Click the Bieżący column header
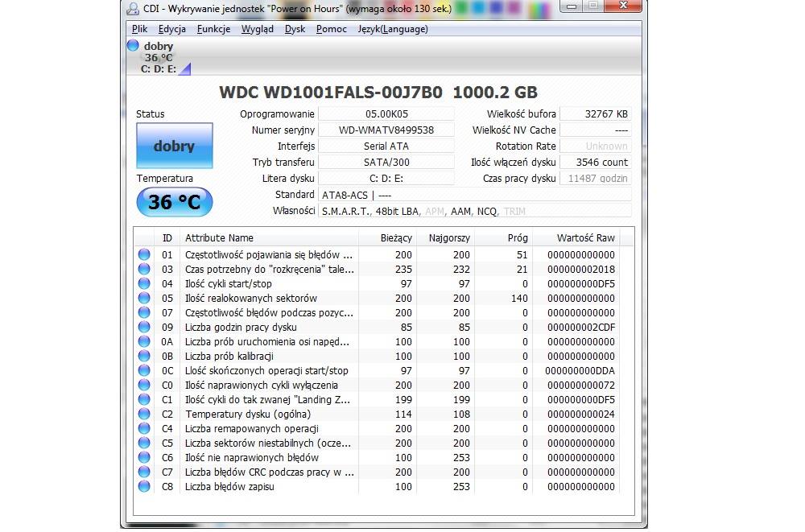The height and width of the screenshot is (532, 805). point(388,237)
